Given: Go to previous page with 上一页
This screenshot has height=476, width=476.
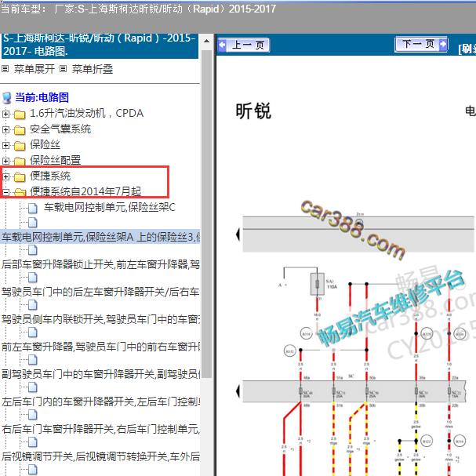Looking at the screenshot, I should click(x=243, y=45).
